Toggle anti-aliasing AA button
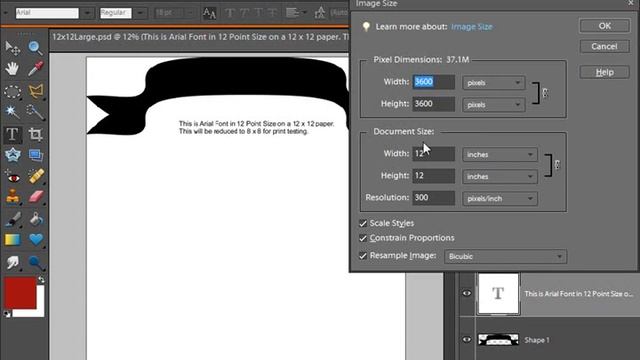The width and height of the screenshot is (640, 360). pos(209,13)
